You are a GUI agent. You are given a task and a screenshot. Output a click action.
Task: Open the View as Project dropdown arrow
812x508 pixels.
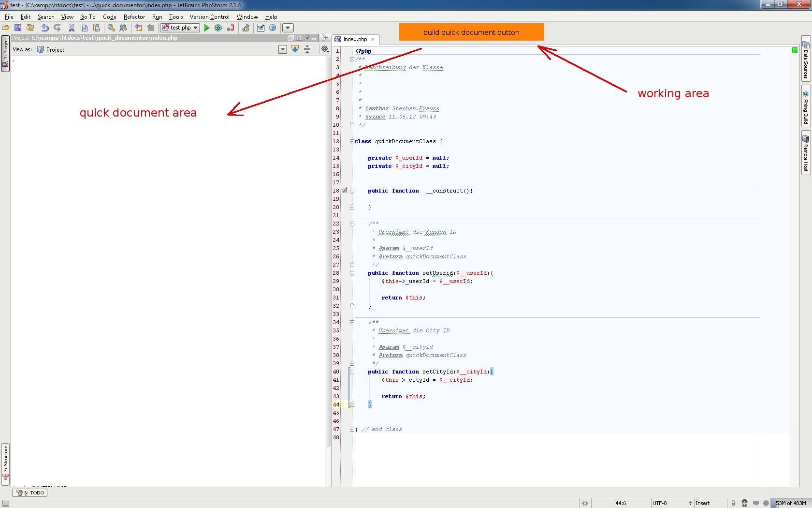click(x=283, y=49)
